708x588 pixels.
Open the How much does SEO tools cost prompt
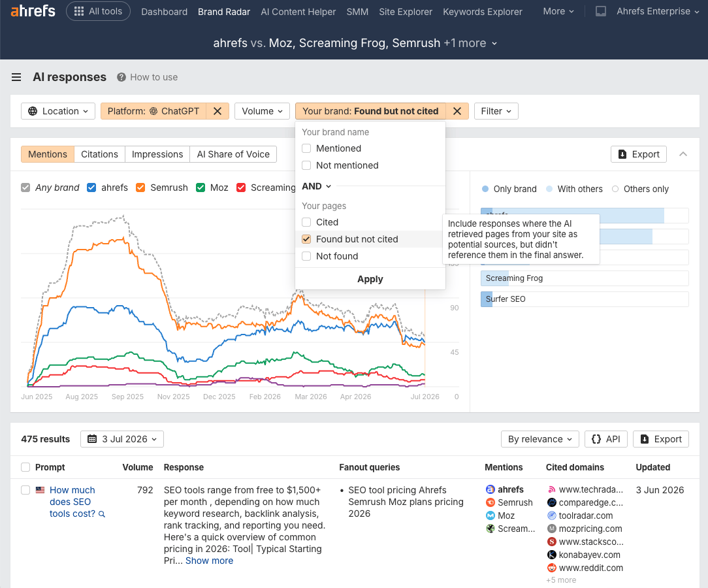[72, 502]
